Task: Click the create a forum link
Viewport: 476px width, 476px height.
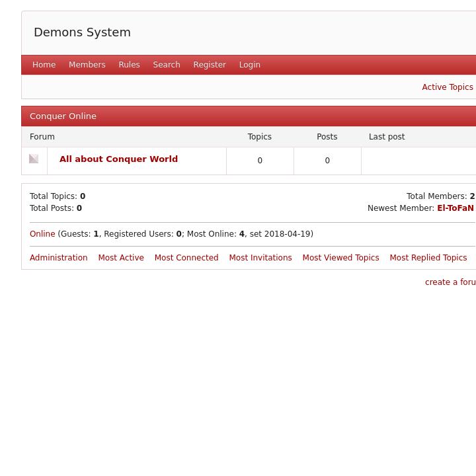Action: pos(450,282)
